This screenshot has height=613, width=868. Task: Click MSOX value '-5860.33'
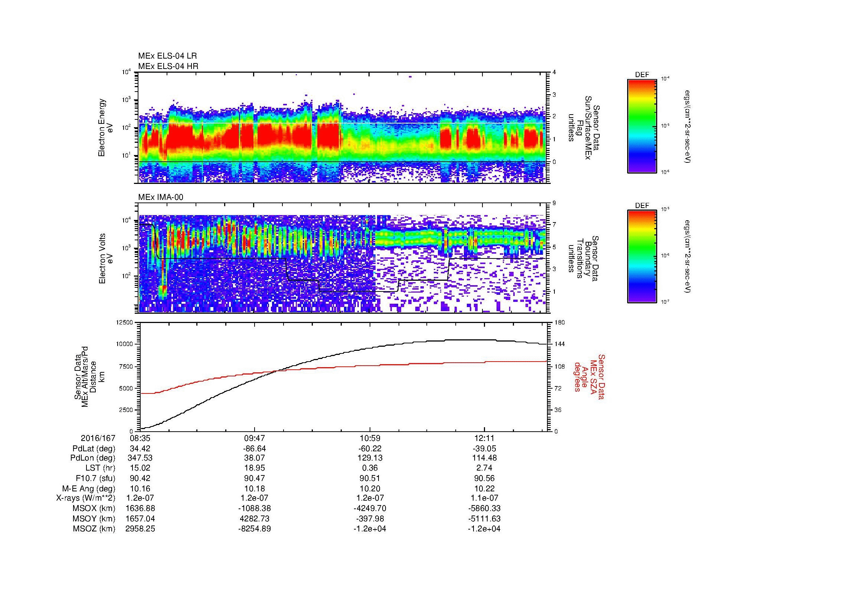pos(484,508)
